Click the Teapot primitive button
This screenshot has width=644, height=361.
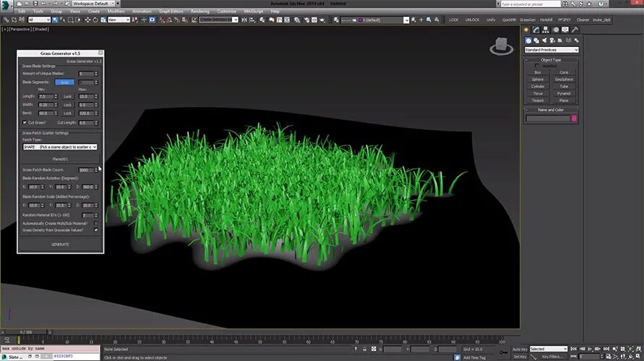tap(538, 100)
